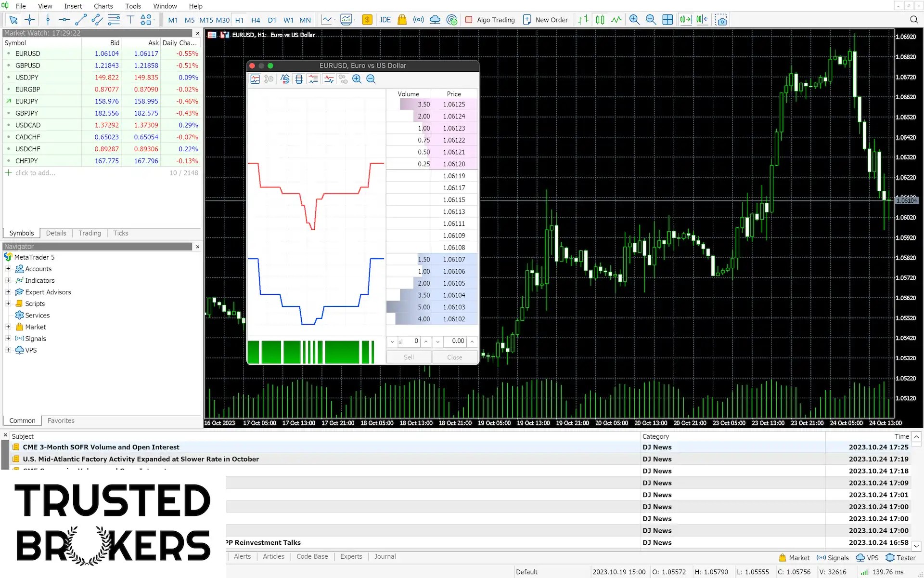Zoom in on the main chart
This screenshot has height=578, width=924.
[634, 20]
